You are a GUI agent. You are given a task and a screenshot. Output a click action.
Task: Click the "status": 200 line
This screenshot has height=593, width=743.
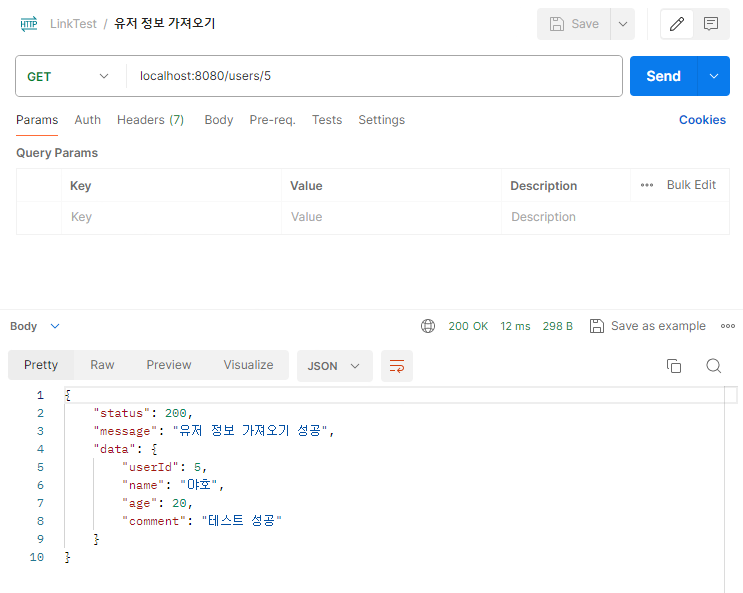pos(143,413)
